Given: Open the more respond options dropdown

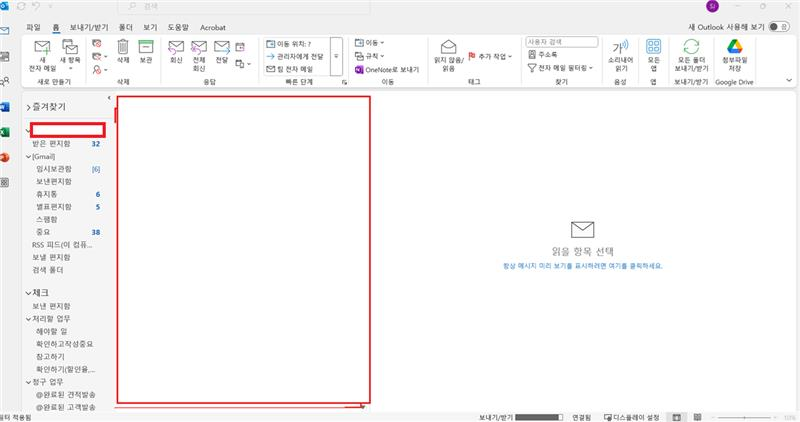Looking at the screenshot, I should [x=243, y=64].
